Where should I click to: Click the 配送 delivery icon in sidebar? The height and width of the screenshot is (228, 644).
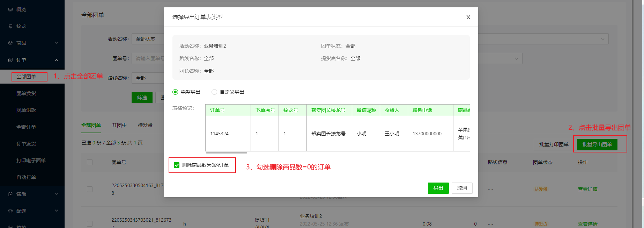(x=10, y=211)
